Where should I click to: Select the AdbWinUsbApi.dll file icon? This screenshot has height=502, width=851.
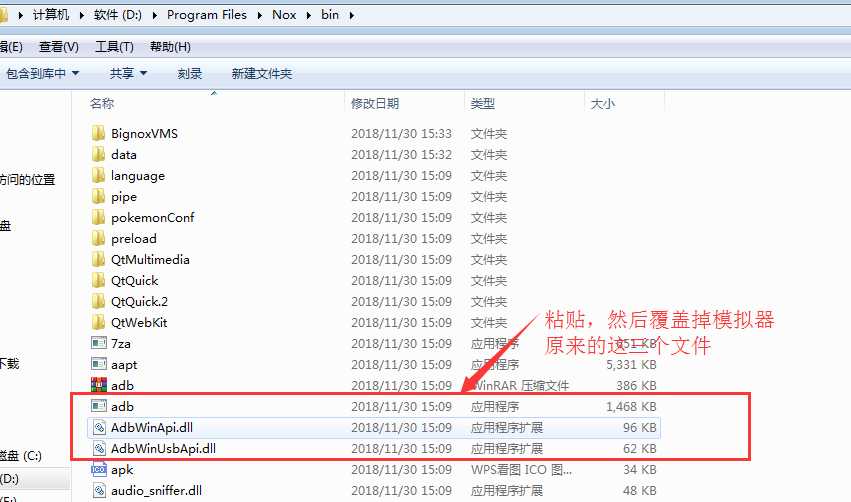(x=99, y=448)
